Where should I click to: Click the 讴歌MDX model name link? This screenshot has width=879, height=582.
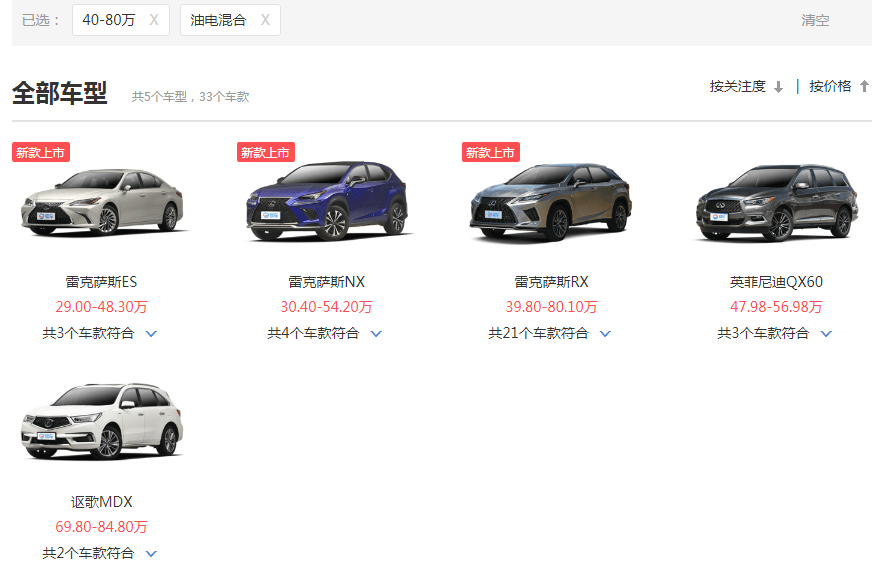102,502
